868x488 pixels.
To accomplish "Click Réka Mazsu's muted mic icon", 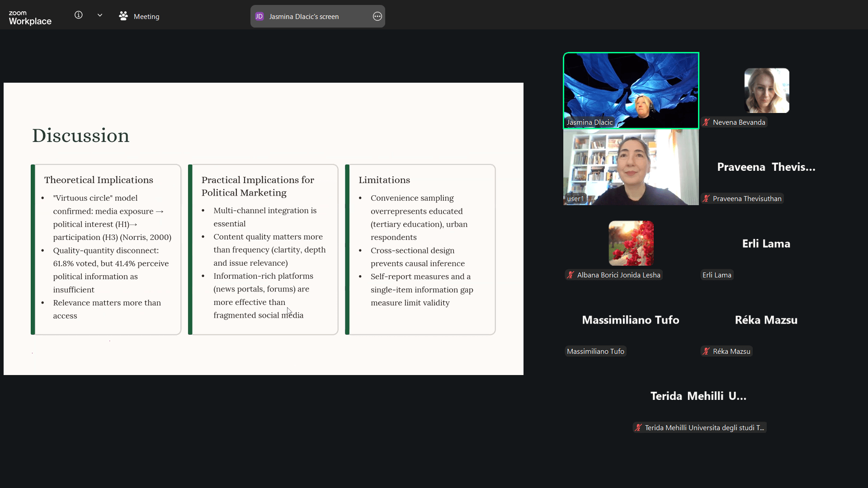I will click(x=706, y=352).
